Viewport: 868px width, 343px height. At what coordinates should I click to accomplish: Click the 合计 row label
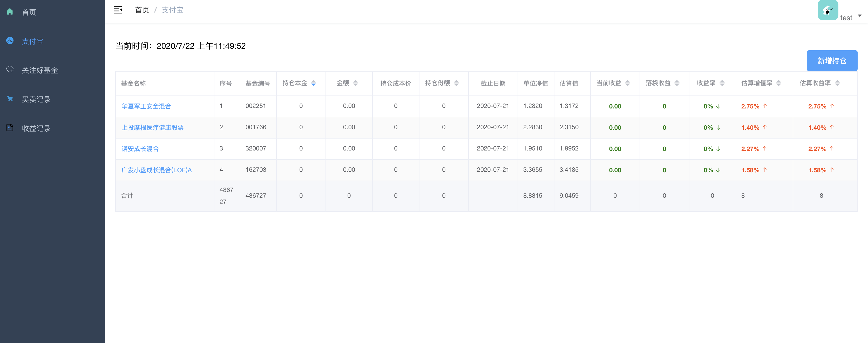coord(127,195)
